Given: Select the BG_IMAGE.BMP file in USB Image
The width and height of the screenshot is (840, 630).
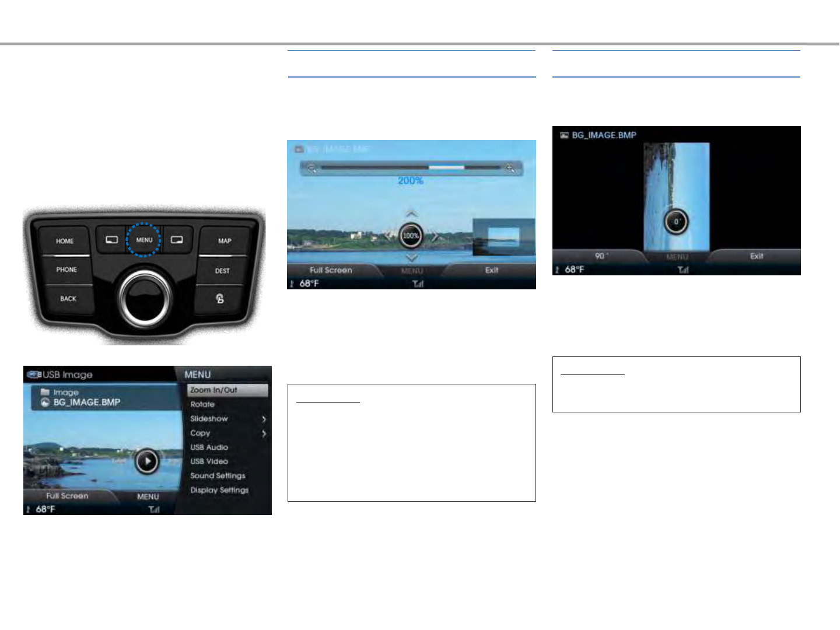Looking at the screenshot, I should tap(86, 402).
